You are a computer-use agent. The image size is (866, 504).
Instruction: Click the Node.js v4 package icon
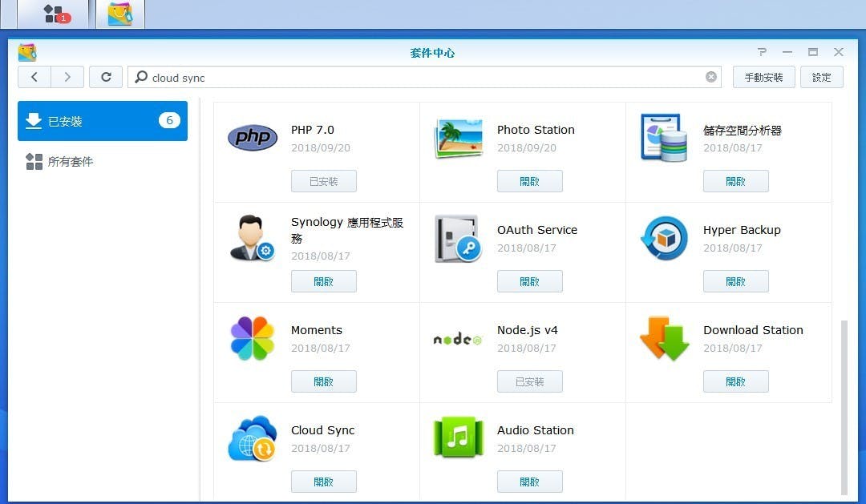458,340
